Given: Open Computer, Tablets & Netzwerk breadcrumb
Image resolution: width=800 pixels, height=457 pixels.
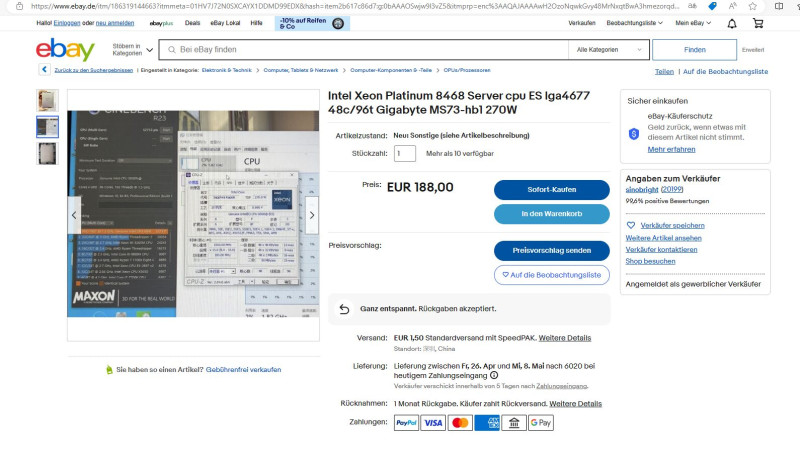Looking at the screenshot, I should pos(301,70).
